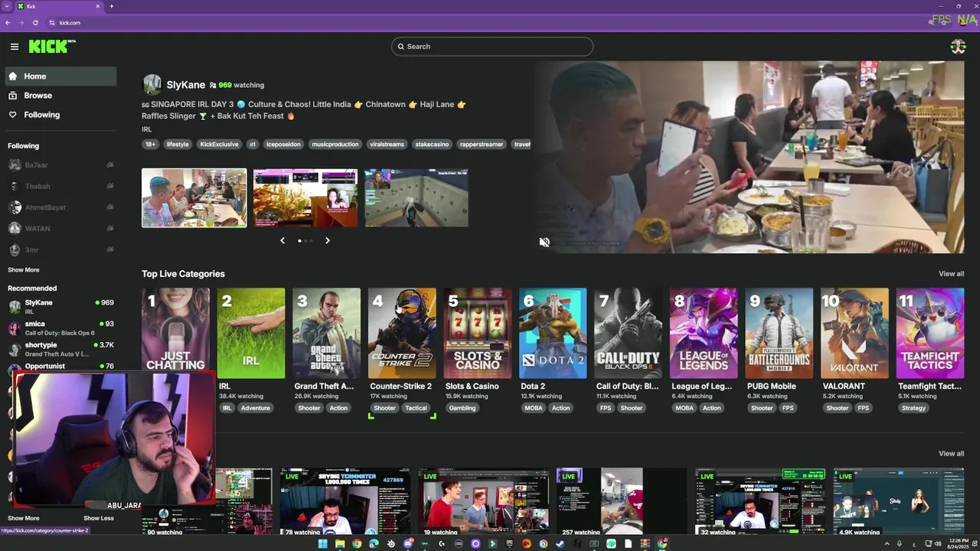This screenshot has height=551, width=980.
Task: Select Home in the sidebar
Action: (60, 77)
